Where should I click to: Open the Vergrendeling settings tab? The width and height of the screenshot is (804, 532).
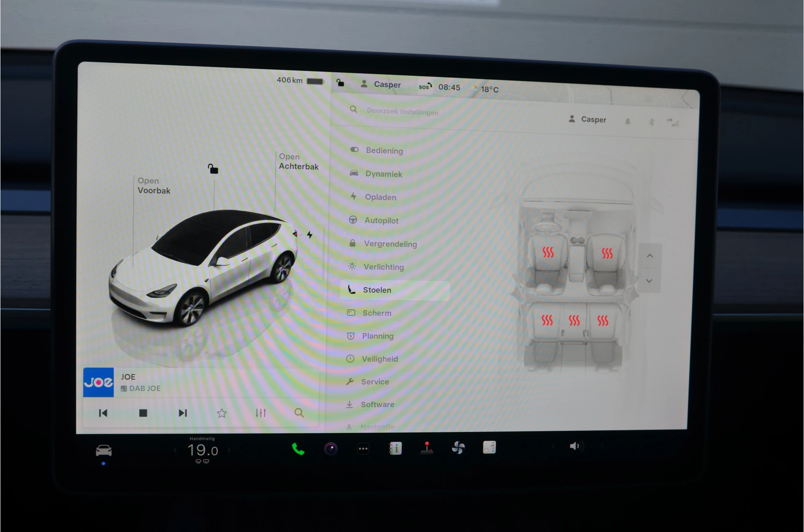390,244
